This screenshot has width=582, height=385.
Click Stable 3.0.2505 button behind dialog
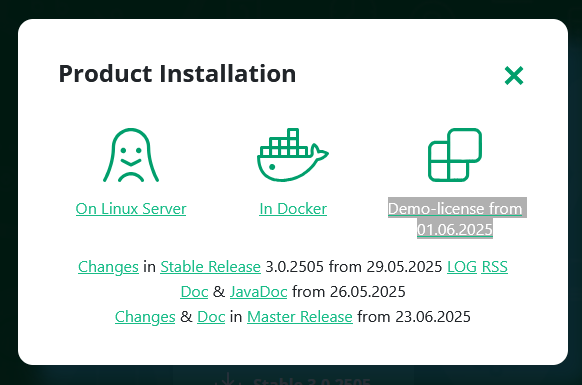[293, 380]
